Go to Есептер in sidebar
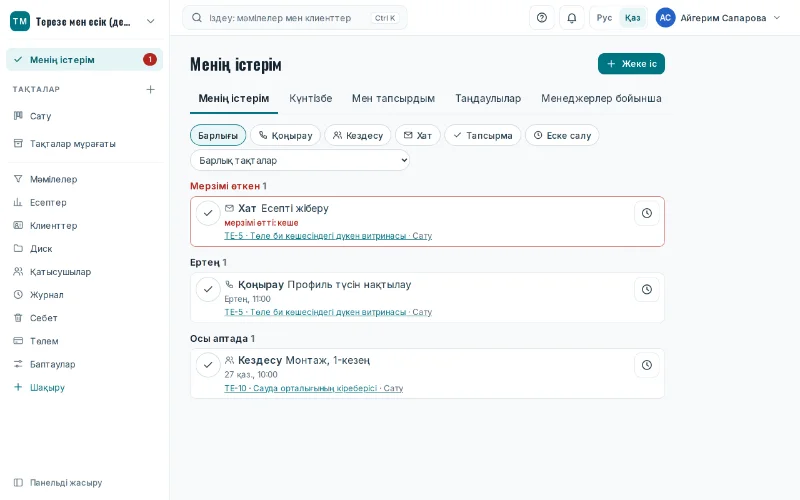 click(x=84, y=203)
